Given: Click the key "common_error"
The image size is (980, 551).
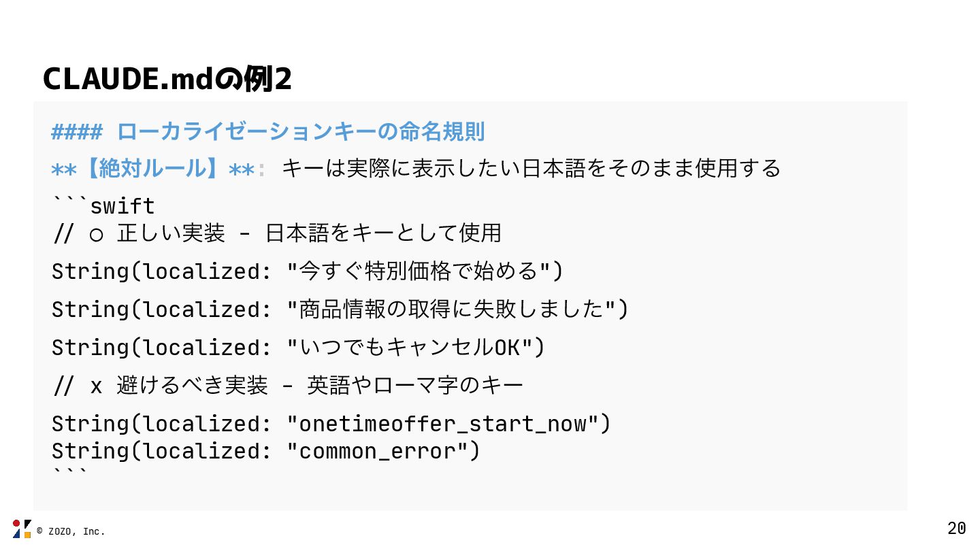Looking at the screenshot, I should (377, 451).
